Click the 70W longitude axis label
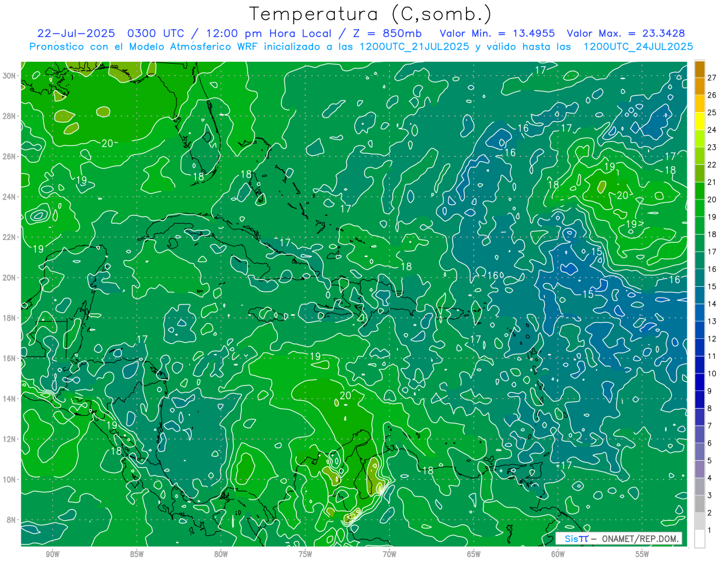 pyautogui.click(x=389, y=555)
